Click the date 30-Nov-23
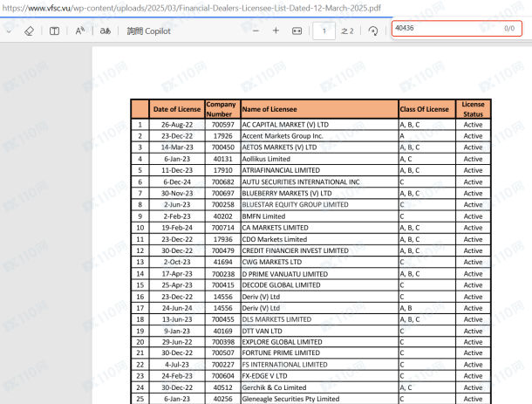This screenshot has width=532, height=404. click(x=177, y=193)
